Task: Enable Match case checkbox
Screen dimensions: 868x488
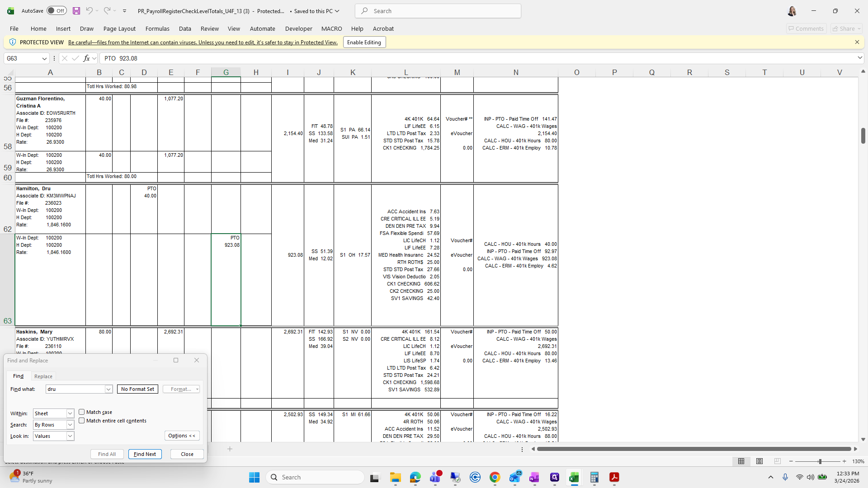Action: 82,412
